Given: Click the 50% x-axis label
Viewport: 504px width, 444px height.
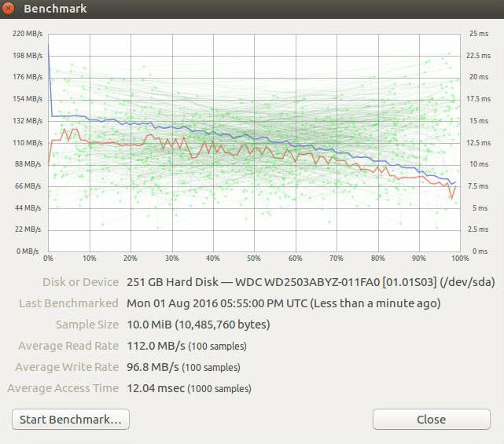Looking at the screenshot, I should click(254, 259).
